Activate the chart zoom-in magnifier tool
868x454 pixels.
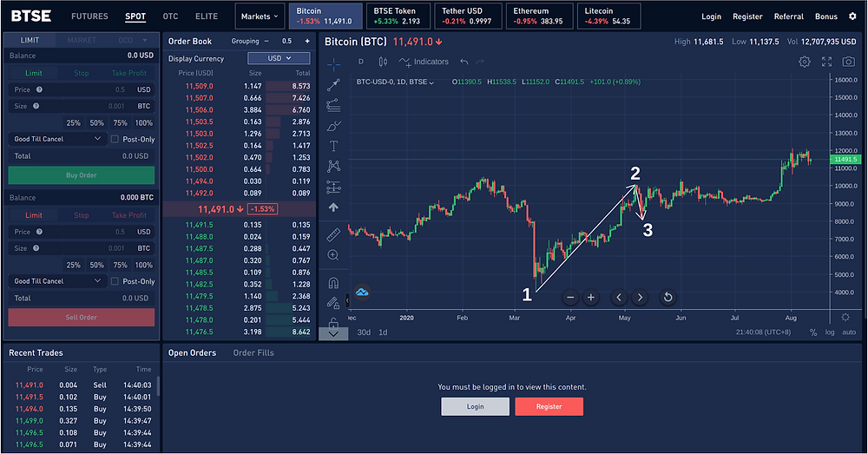click(333, 255)
